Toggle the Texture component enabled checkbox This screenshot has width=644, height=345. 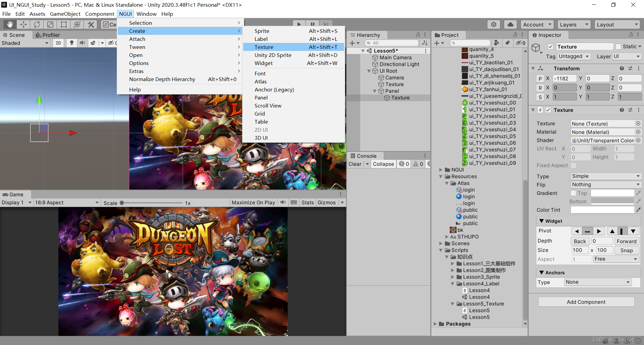[548, 110]
